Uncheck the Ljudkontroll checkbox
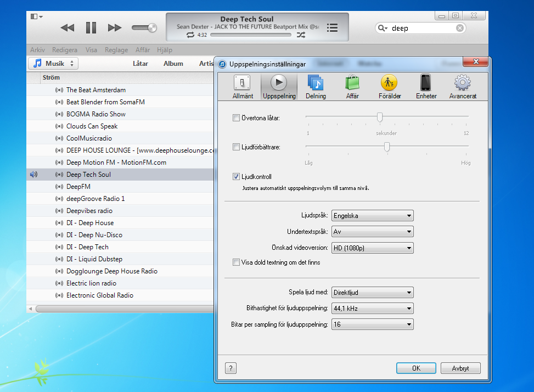Image resolution: width=534 pixels, height=392 pixels. pos(236,176)
